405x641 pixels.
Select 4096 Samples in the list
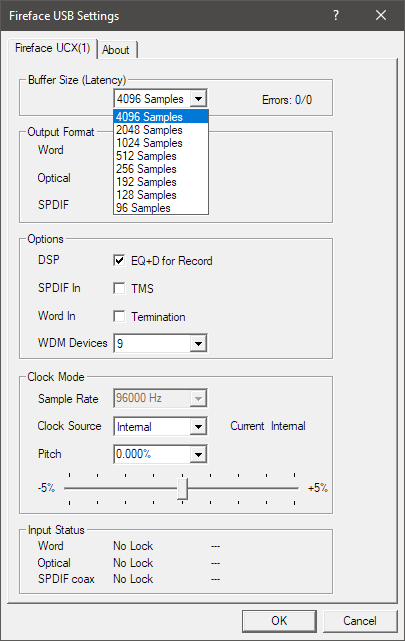[x=161, y=117]
